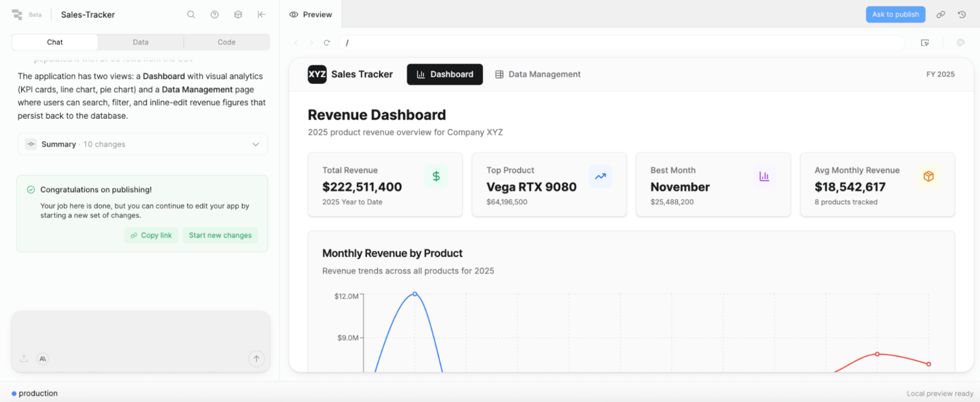The height and width of the screenshot is (402, 980).
Task: Click Start new changes button
Action: coord(220,235)
